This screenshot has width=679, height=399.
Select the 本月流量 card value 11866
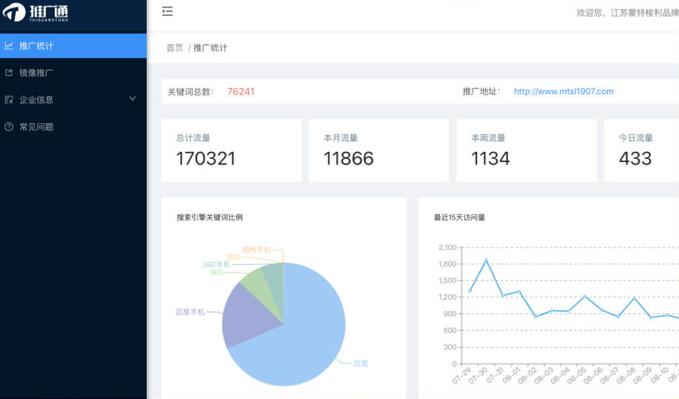pos(349,159)
